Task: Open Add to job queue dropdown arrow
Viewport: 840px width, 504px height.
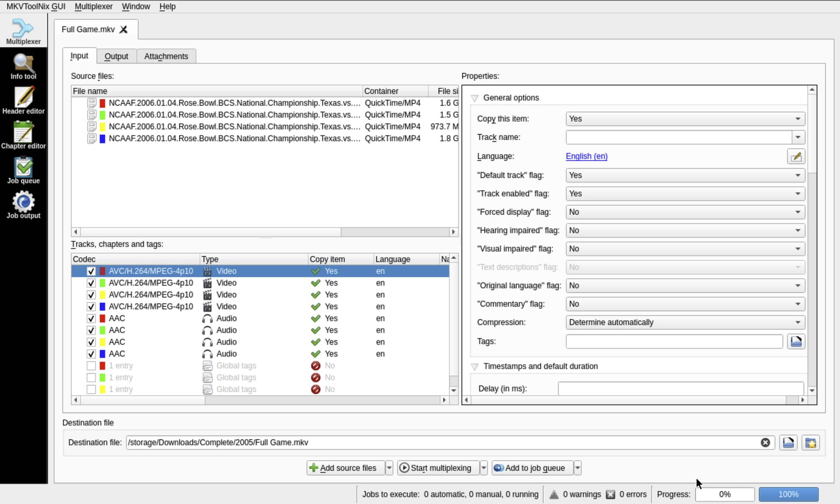Action: coord(577,468)
